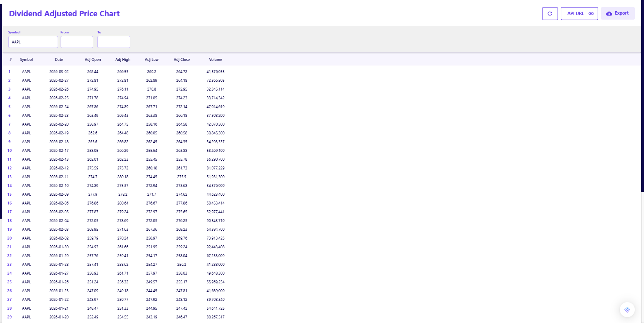Click the From date input field
This screenshot has height=323, width=644.
click(77, 42)
